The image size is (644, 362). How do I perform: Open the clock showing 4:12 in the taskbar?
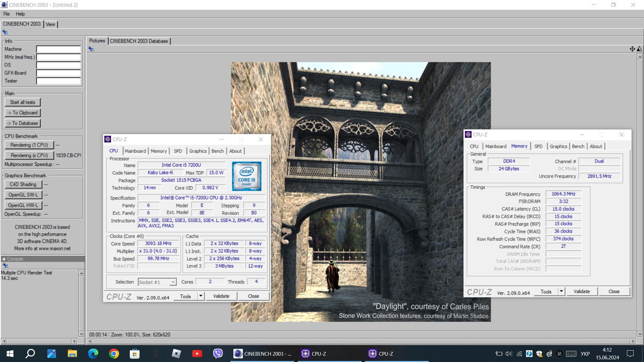[607, 354]
